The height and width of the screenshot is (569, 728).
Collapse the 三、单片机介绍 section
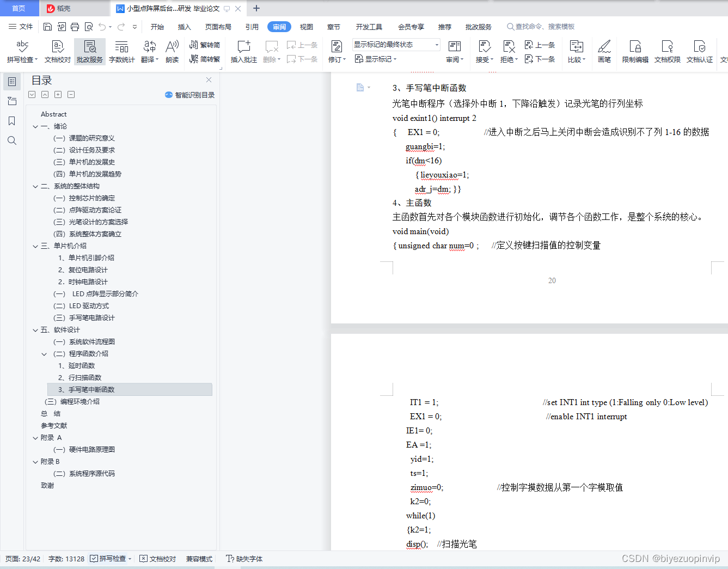35,246
